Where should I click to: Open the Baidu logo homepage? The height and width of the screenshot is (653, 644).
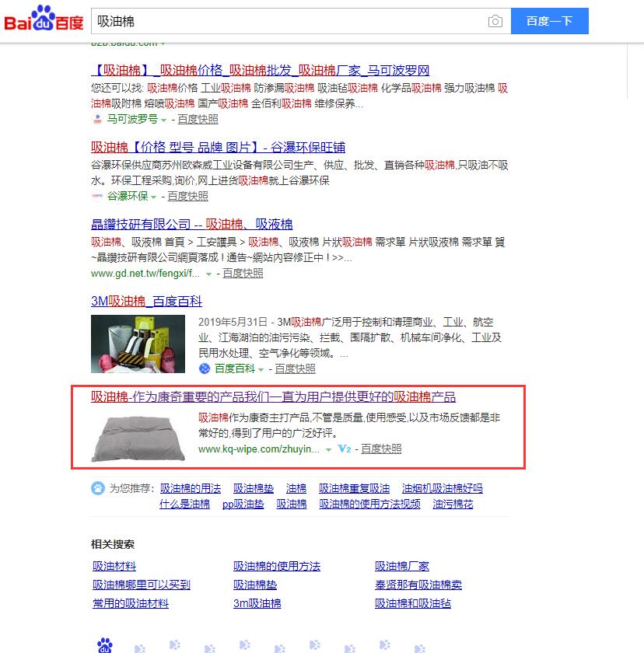(x=44, y=19)
